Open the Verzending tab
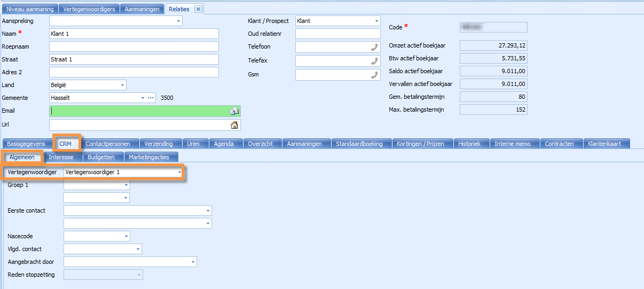Image resolution: width=644 pixels, height=289 pixels. (161, 144)
